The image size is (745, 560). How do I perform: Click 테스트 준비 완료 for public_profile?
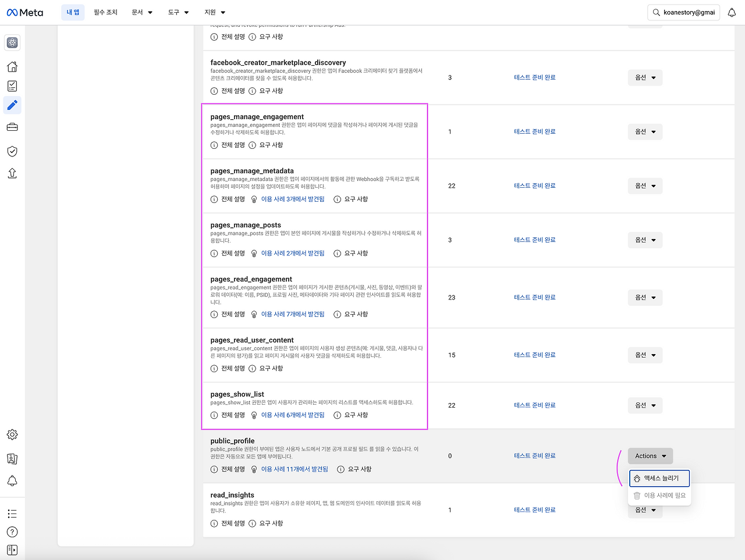pos(535,456)
